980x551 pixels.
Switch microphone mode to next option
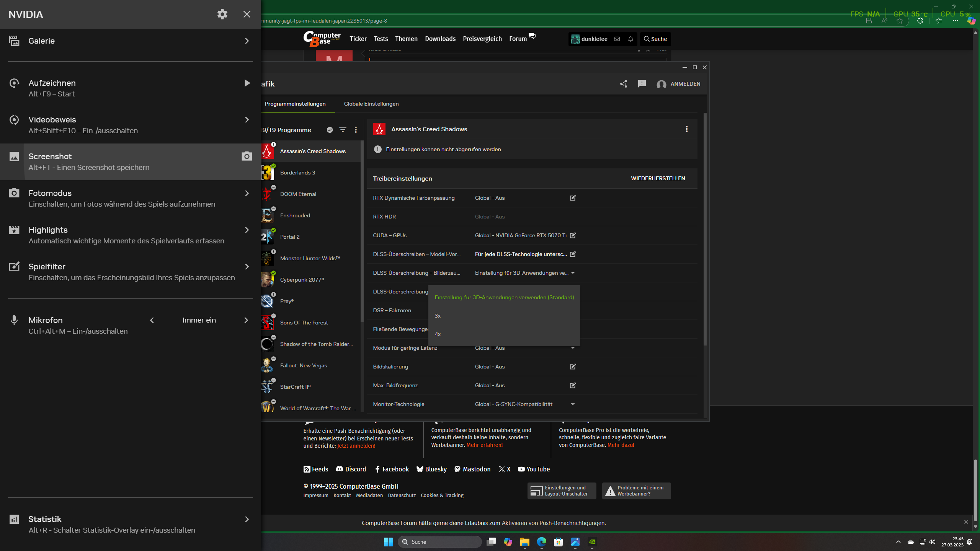point(246,320)
